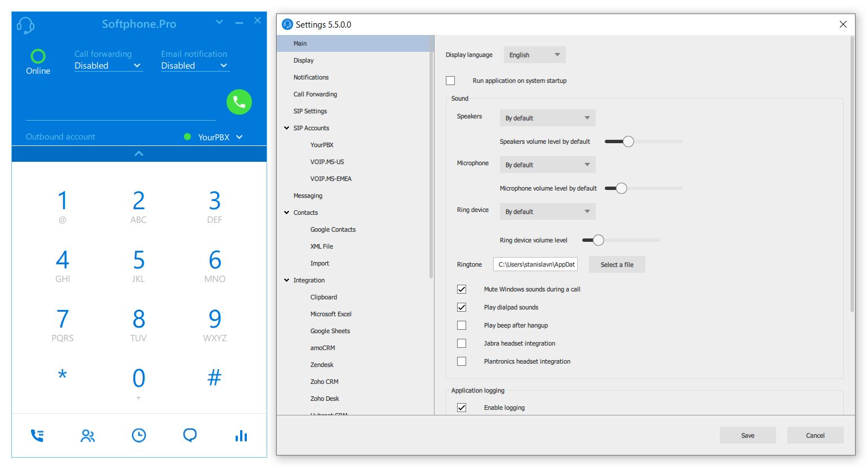
Task: Open the chat messages panel
Action: 190,435
